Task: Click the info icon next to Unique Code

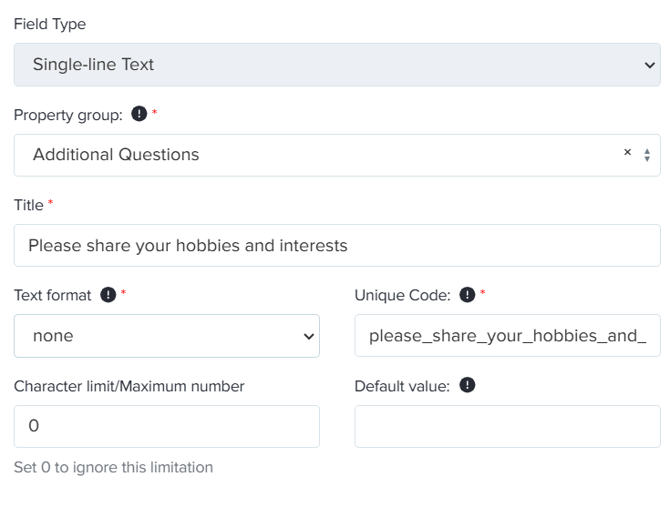Action: 467,295
